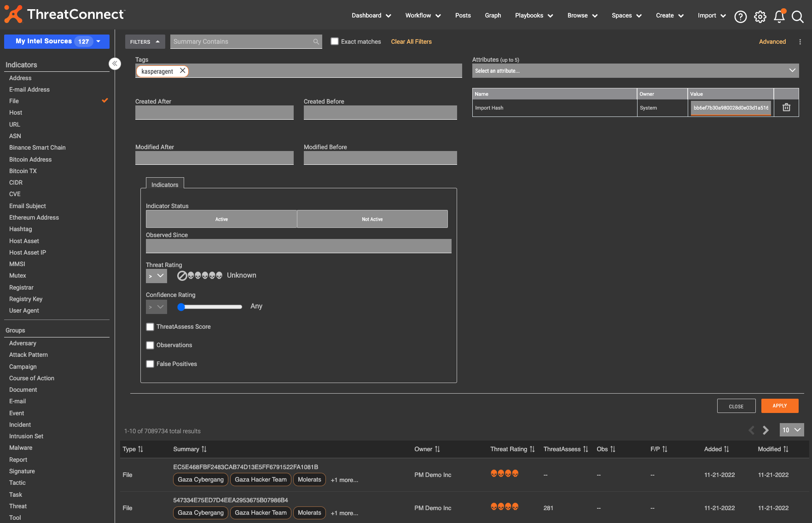The height and width of the screenshot is (523, 812).
Task: Click the APPLY button
Action: click(x=780, y=406)
